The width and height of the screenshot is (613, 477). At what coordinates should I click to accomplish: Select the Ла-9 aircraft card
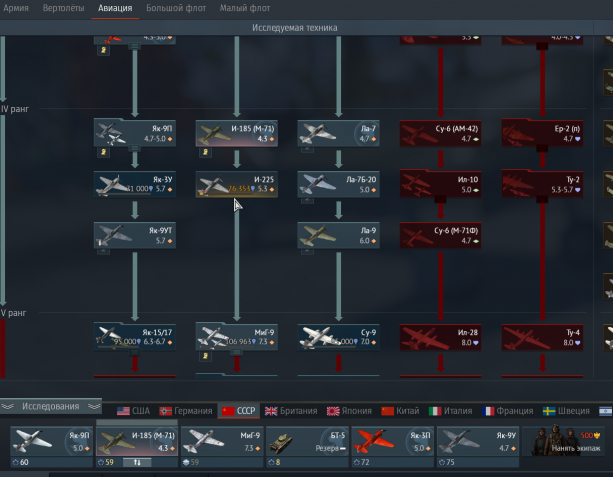tap(339, 235)
